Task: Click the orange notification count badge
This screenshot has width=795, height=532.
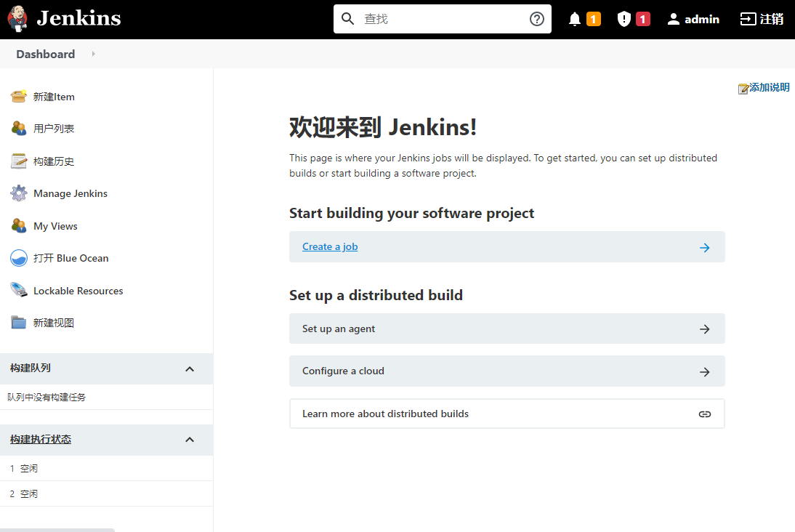Action: point(593,20)
